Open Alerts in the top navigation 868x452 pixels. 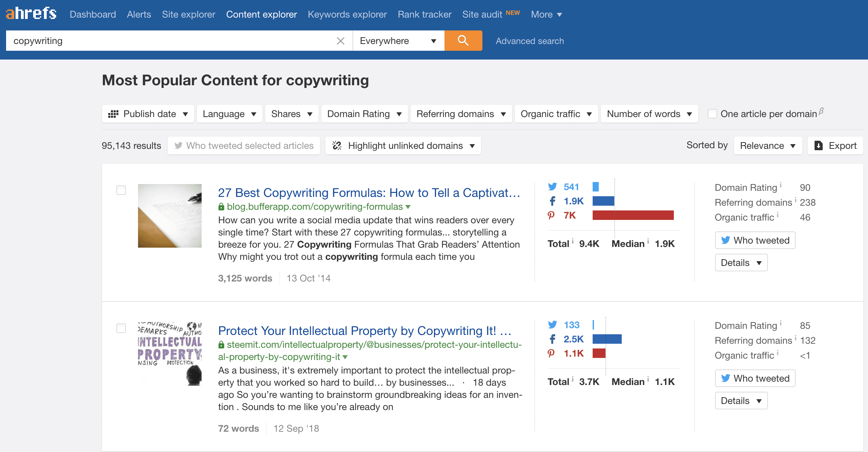click(139, 14)
